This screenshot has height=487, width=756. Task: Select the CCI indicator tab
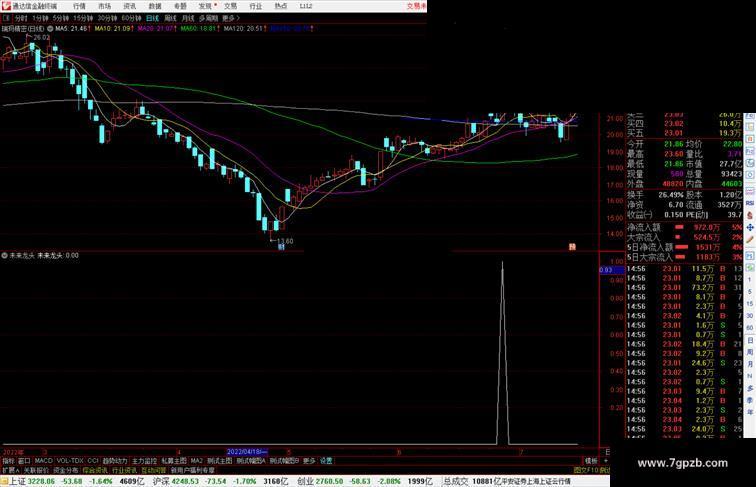93,461
